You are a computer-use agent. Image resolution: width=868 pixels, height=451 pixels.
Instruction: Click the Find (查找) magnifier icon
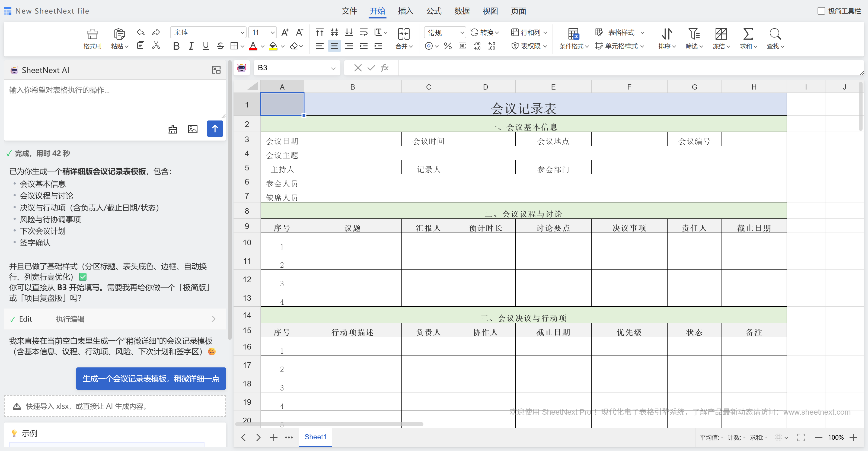[775, 34]
